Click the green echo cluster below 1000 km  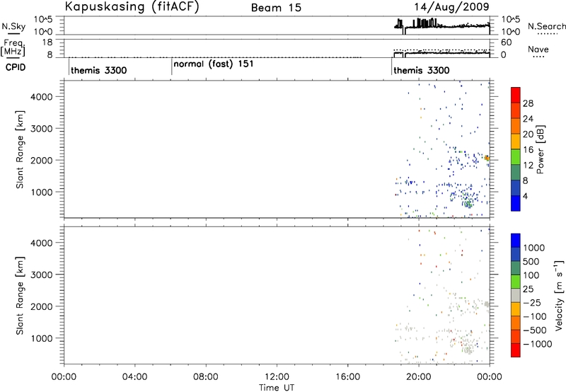pyautogui.click(x=468, y=204)
